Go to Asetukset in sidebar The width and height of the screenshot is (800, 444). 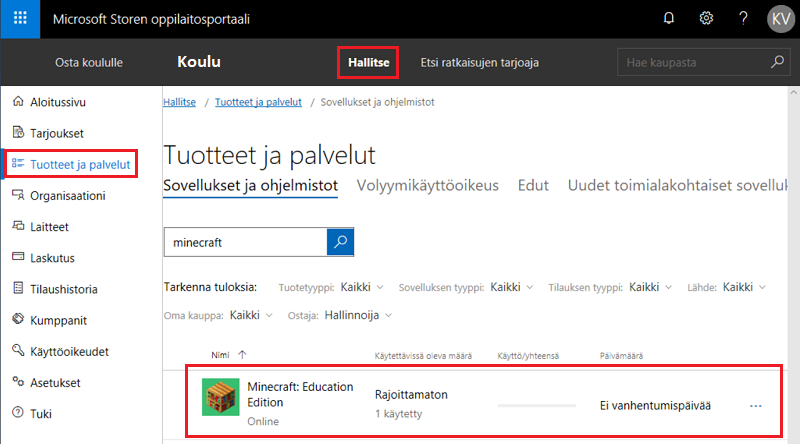tap(55, 383)
